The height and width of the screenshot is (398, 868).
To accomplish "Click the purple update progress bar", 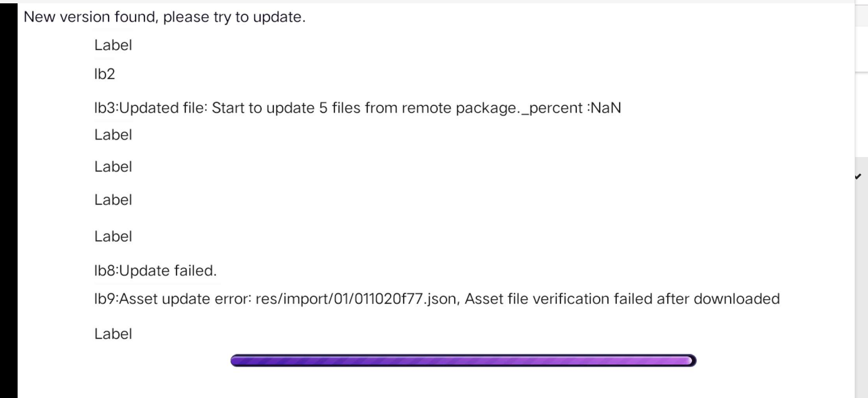I will coord(463,361).
